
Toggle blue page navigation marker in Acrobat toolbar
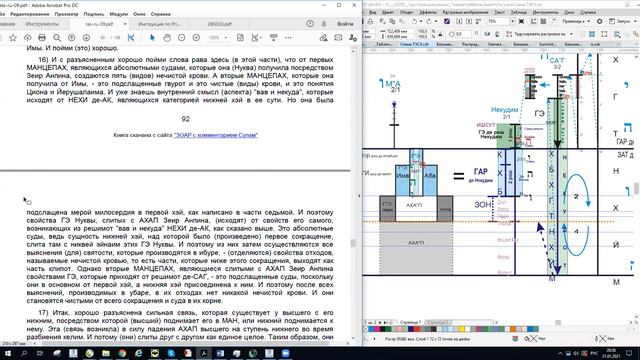[x=131, y=38]
